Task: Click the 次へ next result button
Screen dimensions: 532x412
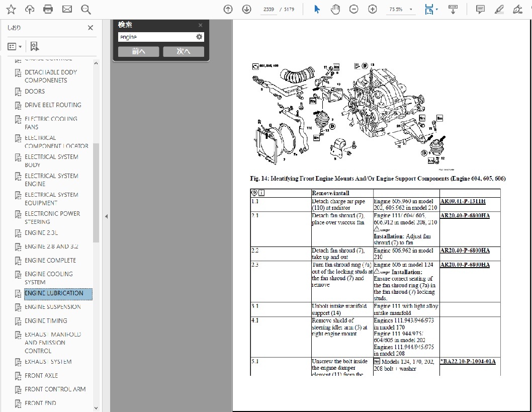Action: coord(184,52)
